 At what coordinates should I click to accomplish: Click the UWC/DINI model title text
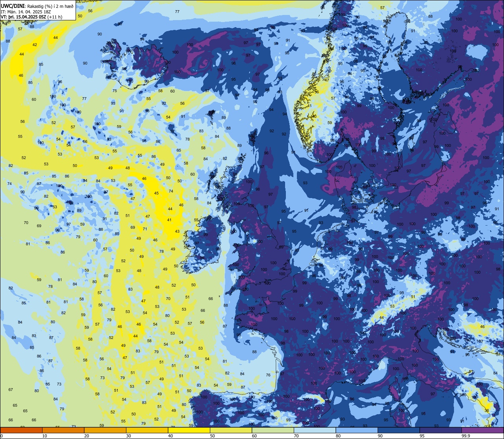tap(13, 6)
